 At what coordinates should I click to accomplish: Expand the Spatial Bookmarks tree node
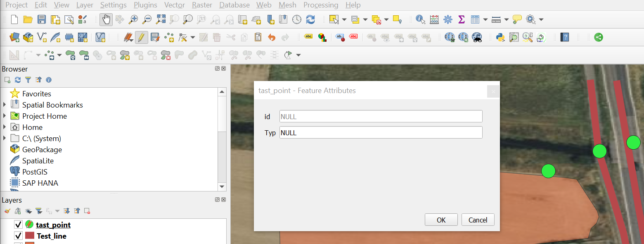(x=5, y=105)
